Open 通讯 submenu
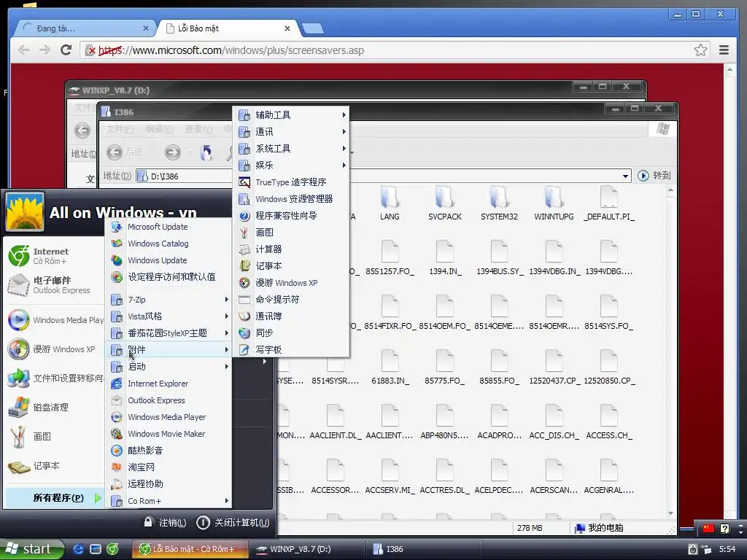The width and height of the screenshot is (747, 560). point(292,132)
